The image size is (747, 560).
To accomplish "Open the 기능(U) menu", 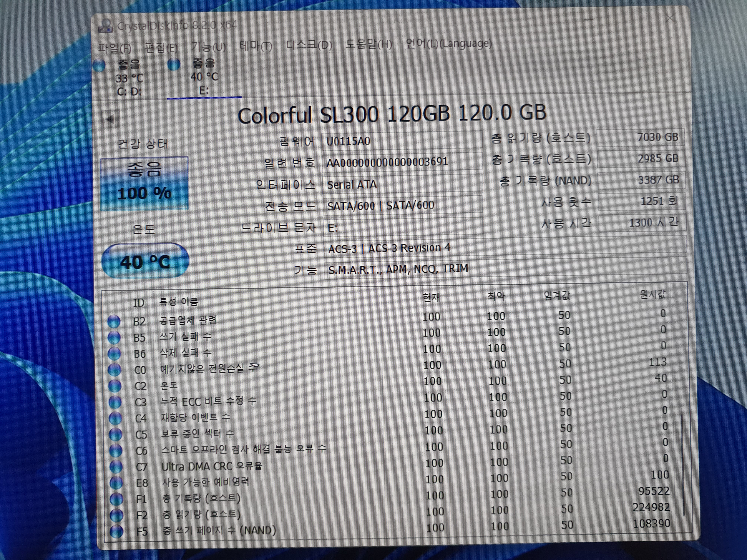I will pos(209,47).
